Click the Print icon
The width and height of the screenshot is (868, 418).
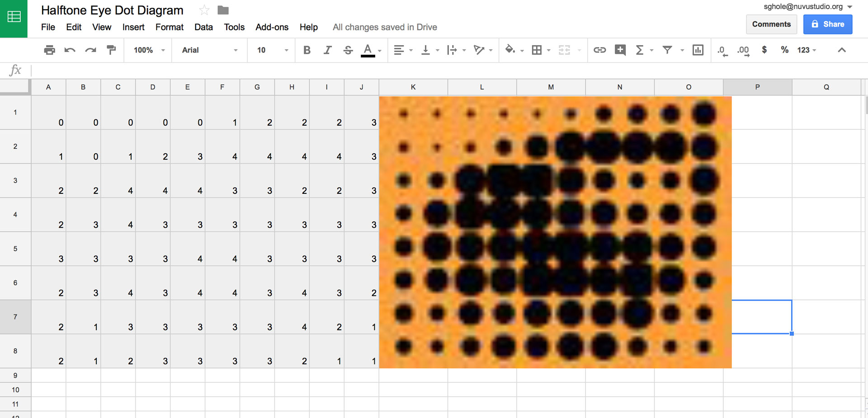pyautogui.click(x=49, y=50)
